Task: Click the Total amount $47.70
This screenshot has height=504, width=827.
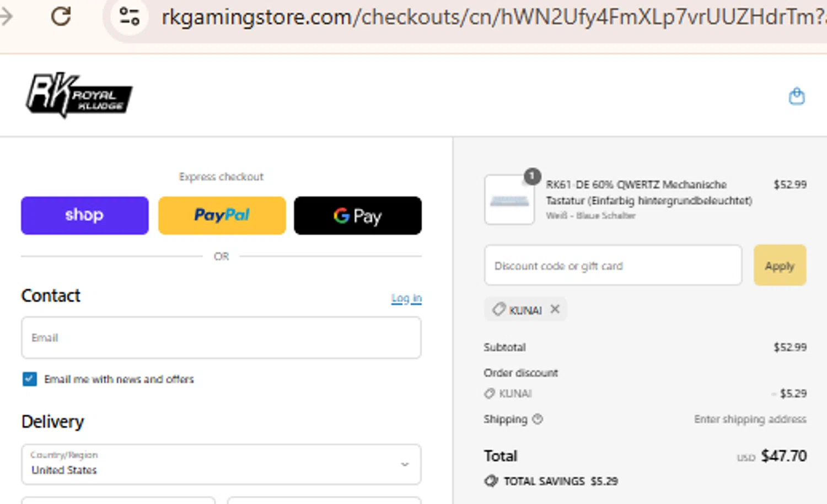Action: click(x=783, y=456)
